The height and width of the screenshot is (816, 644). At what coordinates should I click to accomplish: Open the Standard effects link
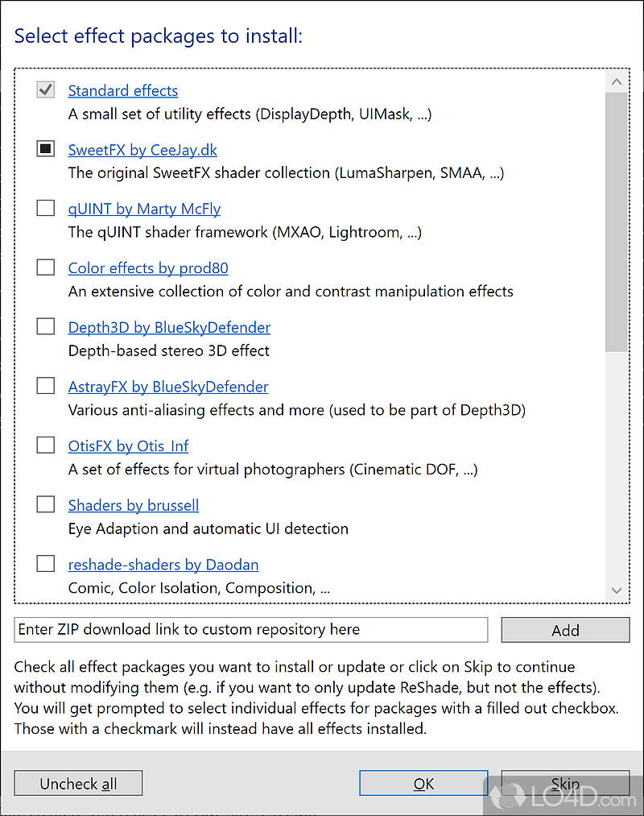[123, 91]
